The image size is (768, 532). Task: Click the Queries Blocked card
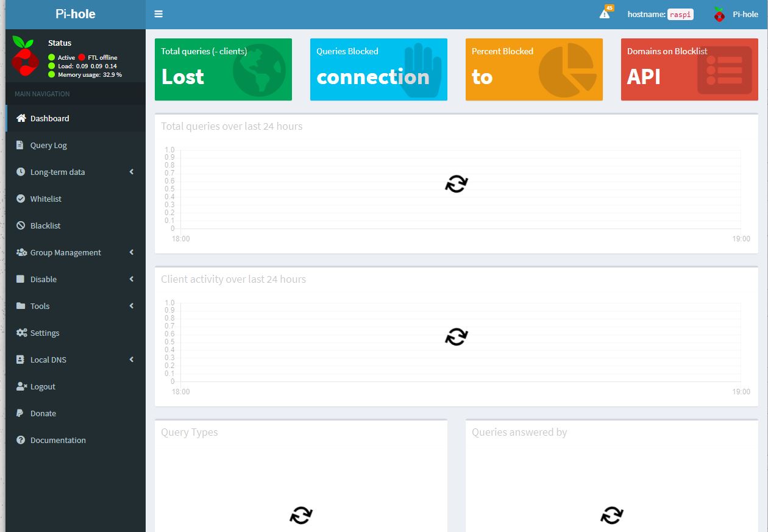[379, 69]
